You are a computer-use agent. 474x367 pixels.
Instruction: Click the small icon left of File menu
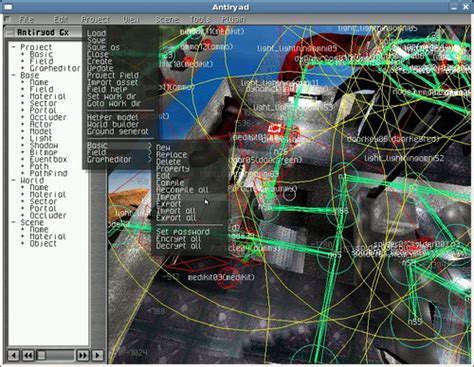click(7, 19)
